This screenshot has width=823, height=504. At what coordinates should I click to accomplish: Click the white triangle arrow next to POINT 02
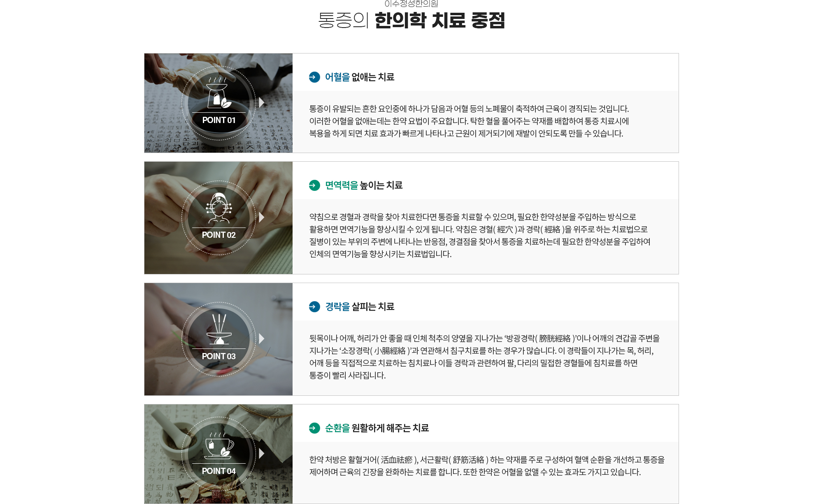click(262, 217)
